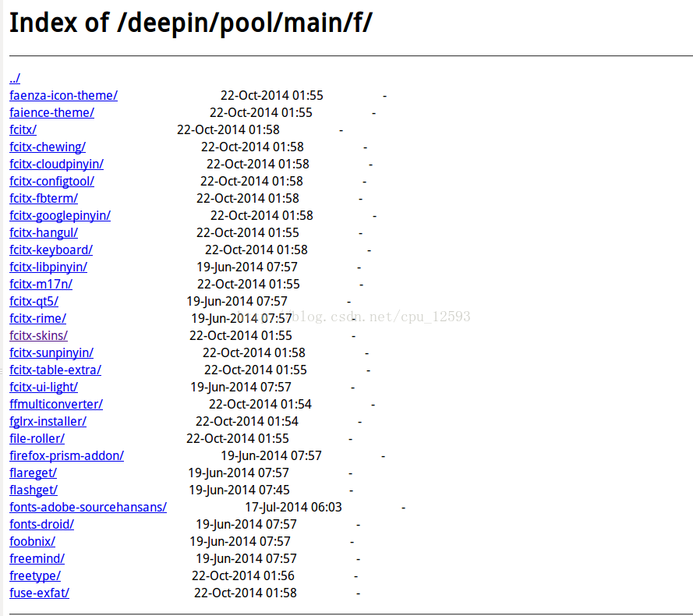
Task: Open the fcitx-m17n/ link
Action: point(41,285)
